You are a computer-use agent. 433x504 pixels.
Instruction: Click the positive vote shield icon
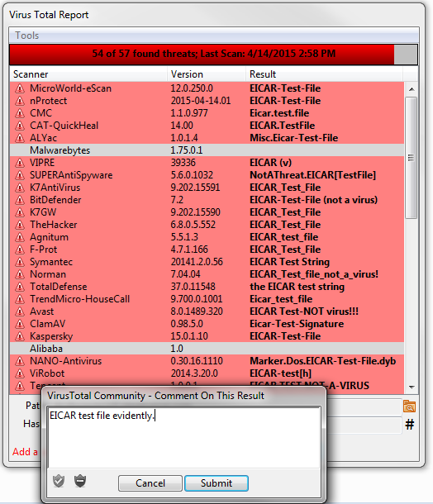(59, 481)
